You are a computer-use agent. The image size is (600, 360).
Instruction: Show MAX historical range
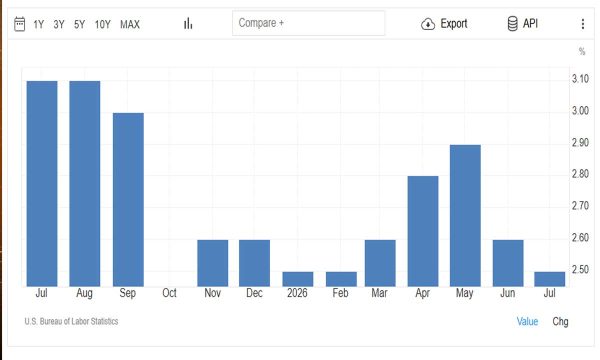[130, 24]
